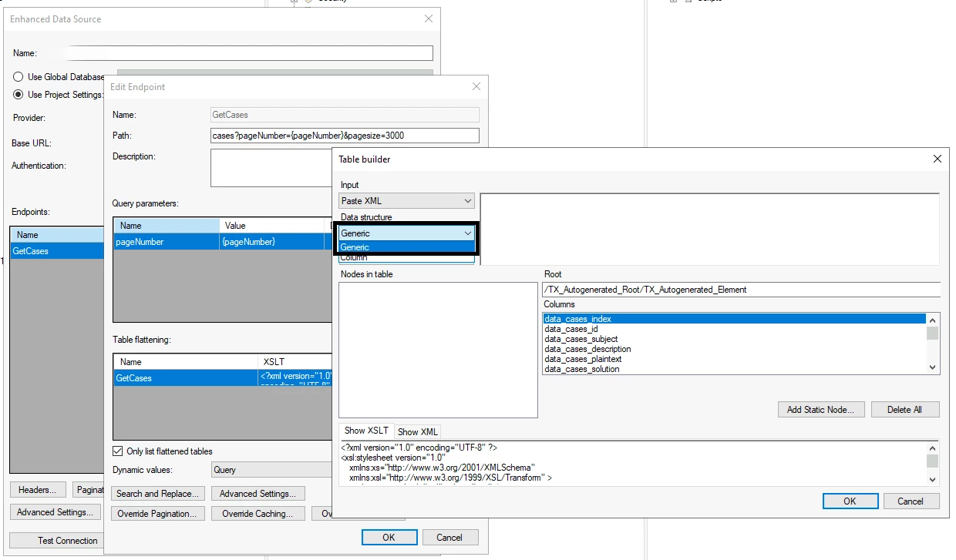Cancel the Table builder dialog
This screenshot has width=956, height=560.
[911, 501]
